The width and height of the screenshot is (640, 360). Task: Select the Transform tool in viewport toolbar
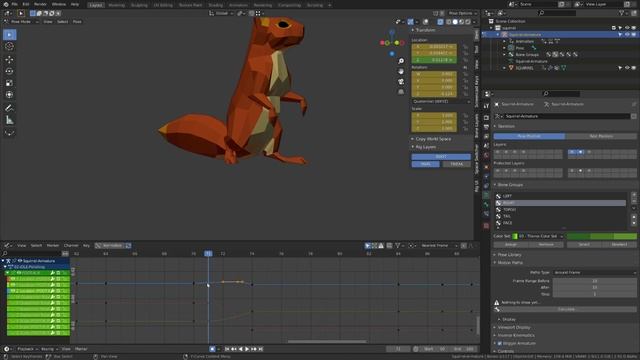9,95
